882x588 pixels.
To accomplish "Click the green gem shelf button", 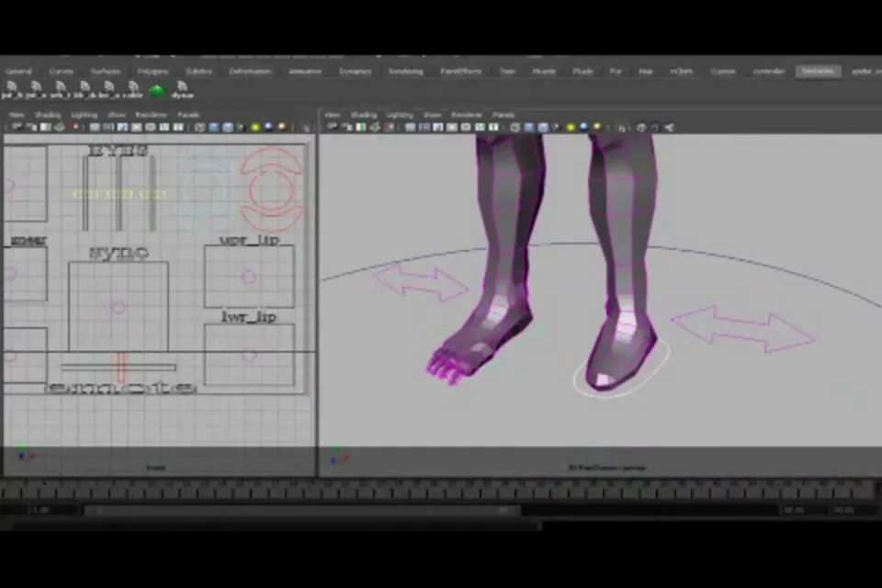I will [x=156, y=89].
